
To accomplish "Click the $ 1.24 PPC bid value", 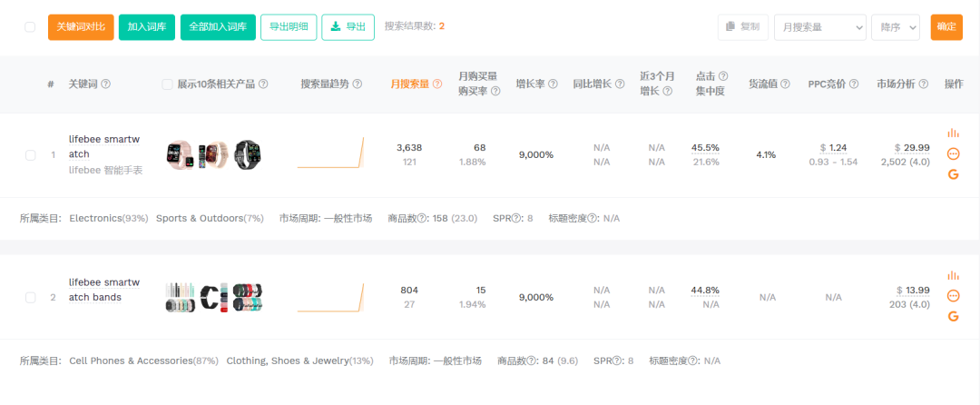I will (x=833, y=147).
